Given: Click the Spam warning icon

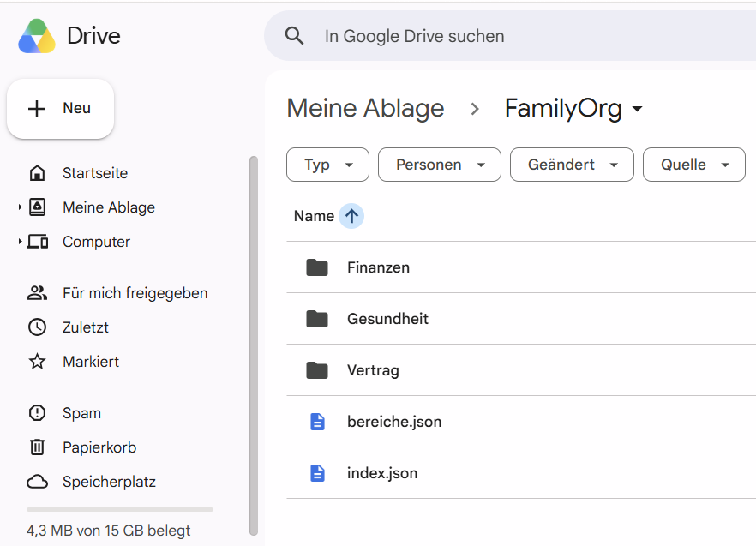Looking at the screenshot, I should click(x=37, y=413).
